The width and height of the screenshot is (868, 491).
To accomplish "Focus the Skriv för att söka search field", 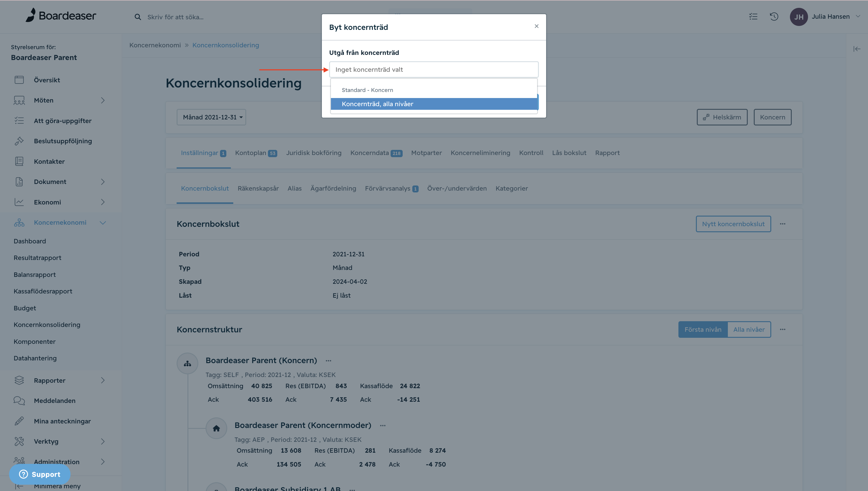I will pos(175,17).
